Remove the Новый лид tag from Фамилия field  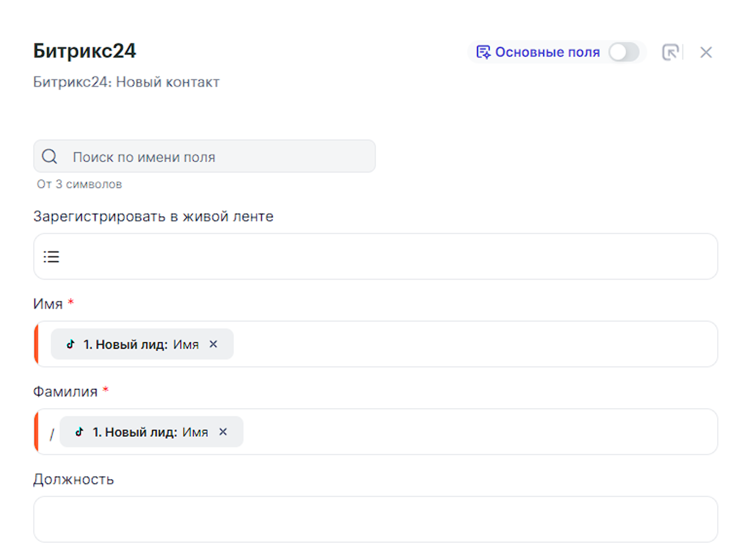(223, 432)
